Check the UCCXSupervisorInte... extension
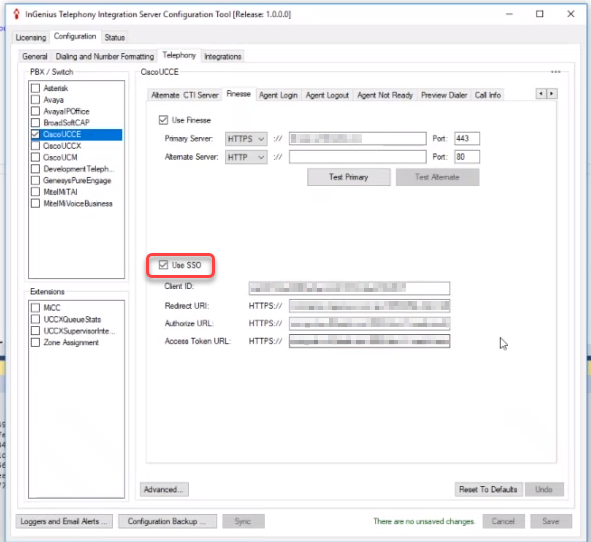The height and width of the screenshot is (542, 591). click(x=35, y=331)
